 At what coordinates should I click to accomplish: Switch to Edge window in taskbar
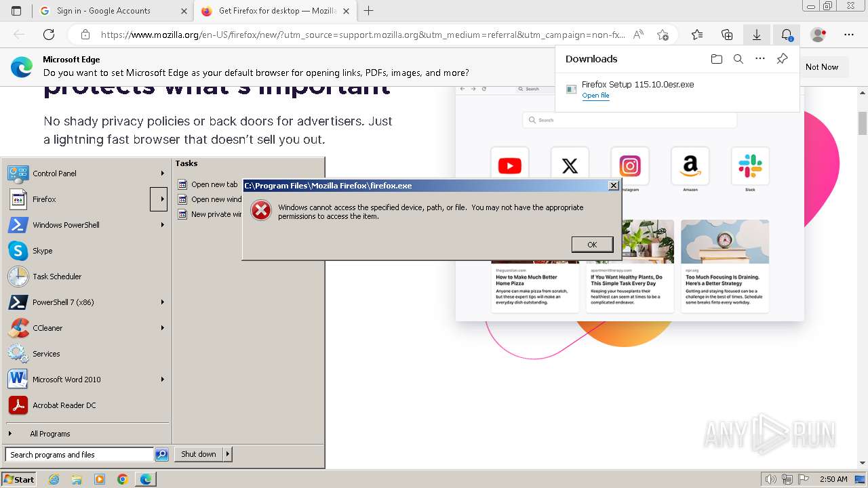[x=145, y=479]
